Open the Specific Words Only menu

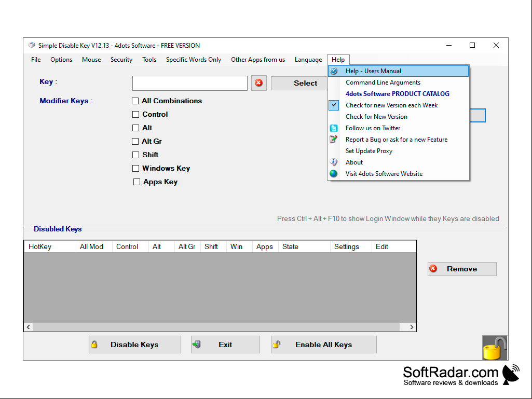194,60
